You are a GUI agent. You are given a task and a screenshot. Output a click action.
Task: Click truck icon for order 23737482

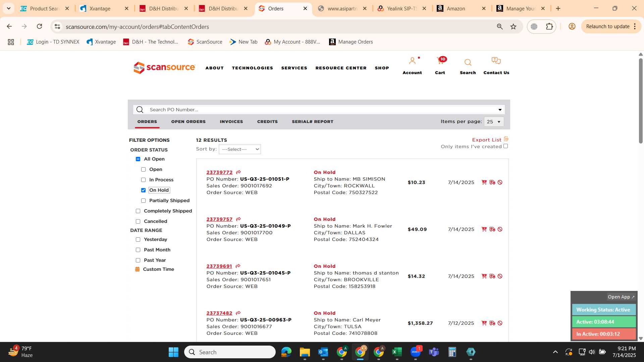point(492,323)
